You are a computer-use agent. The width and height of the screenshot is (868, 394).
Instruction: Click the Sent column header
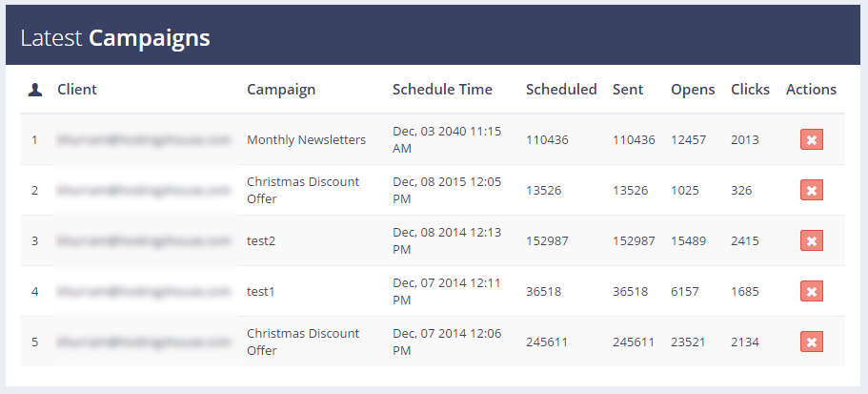628,90
